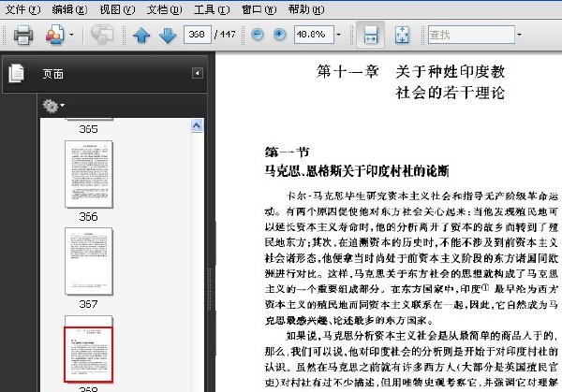
Task: Click the grayed-out globe review icon
Action: (102, 35)
